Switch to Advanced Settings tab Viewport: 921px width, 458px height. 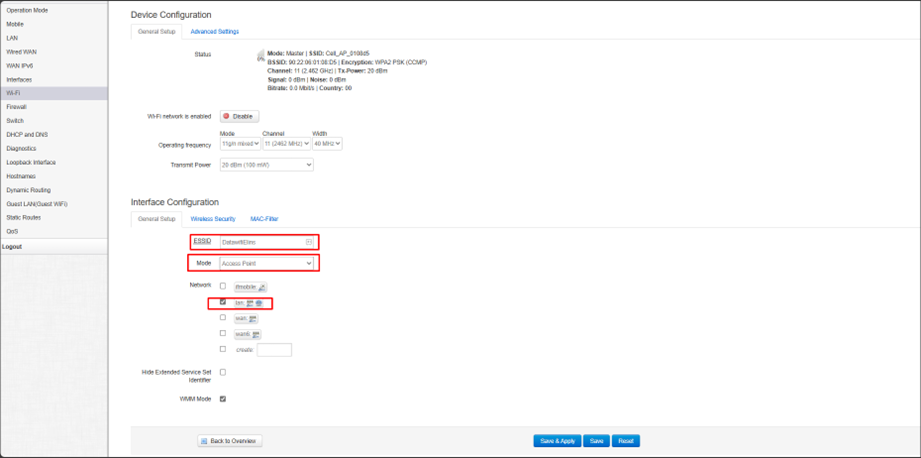tap(214, 32)
